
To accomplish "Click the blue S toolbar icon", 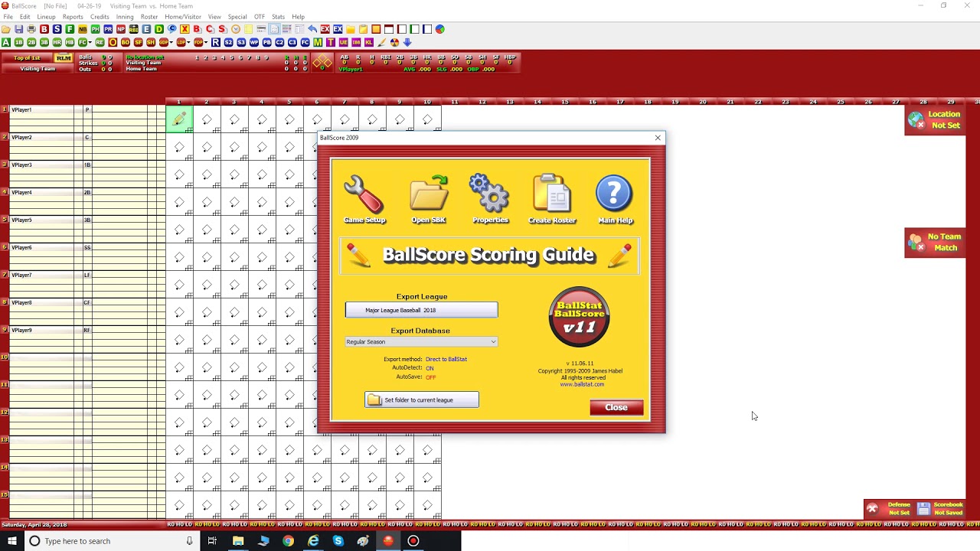I will pos(57,29).
